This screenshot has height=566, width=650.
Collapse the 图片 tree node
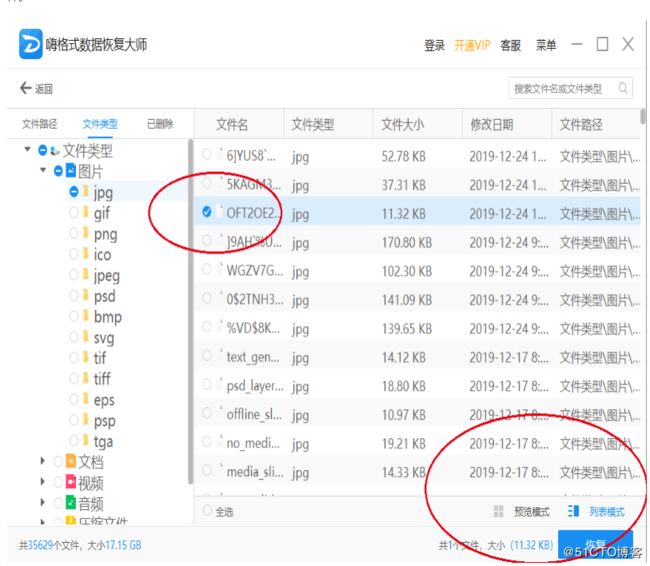click(43, 171)
